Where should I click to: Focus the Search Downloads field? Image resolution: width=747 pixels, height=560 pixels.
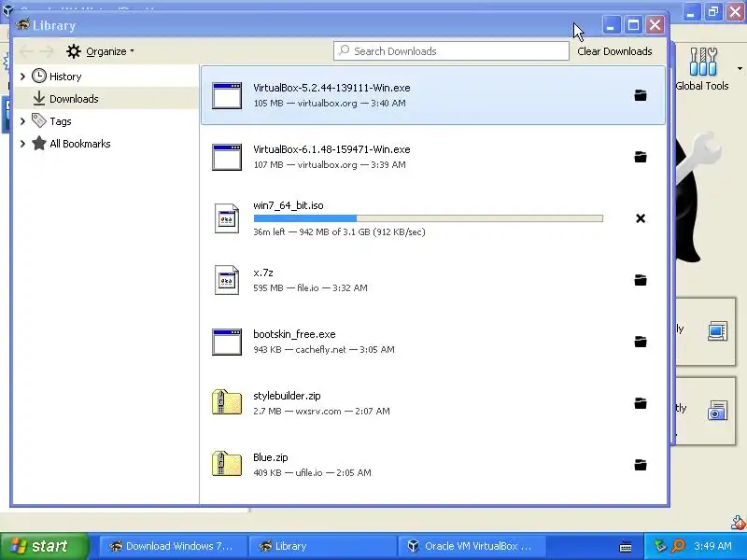tap(451, 51)
